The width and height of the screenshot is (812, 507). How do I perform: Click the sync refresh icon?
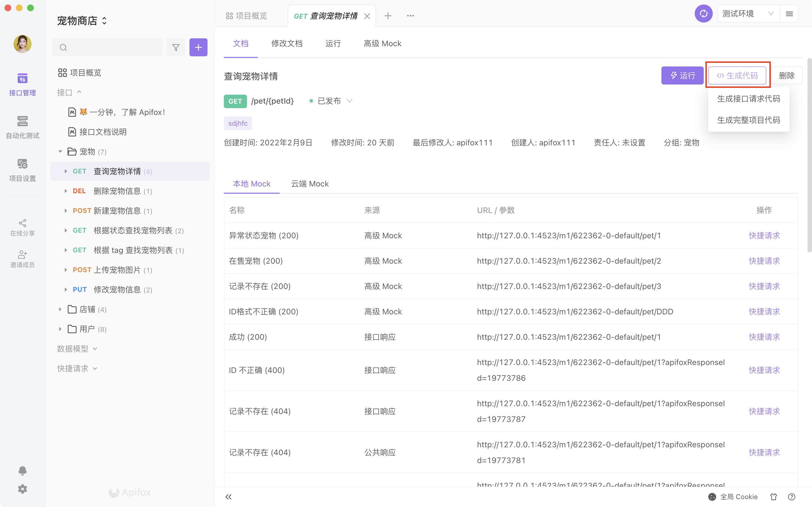(703, 14)
